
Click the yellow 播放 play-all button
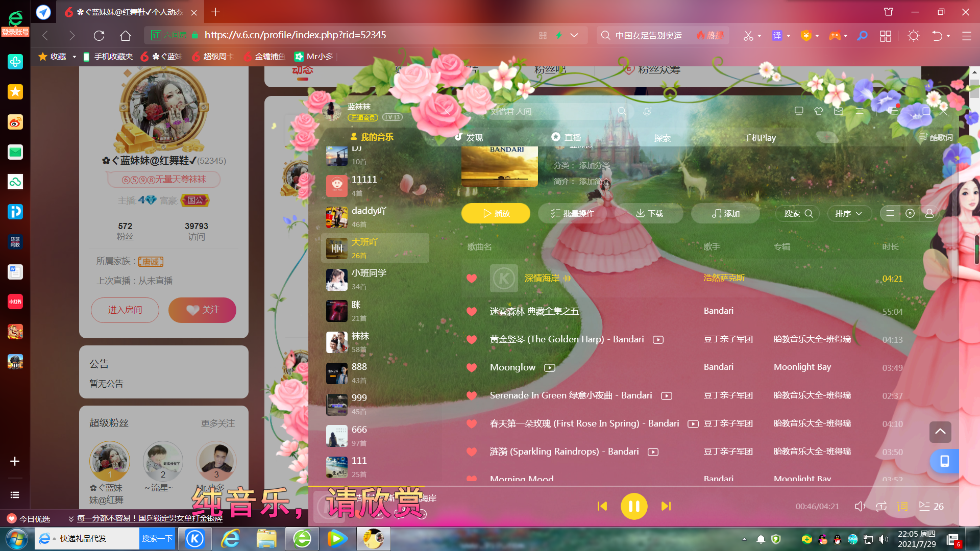point(496,213)
